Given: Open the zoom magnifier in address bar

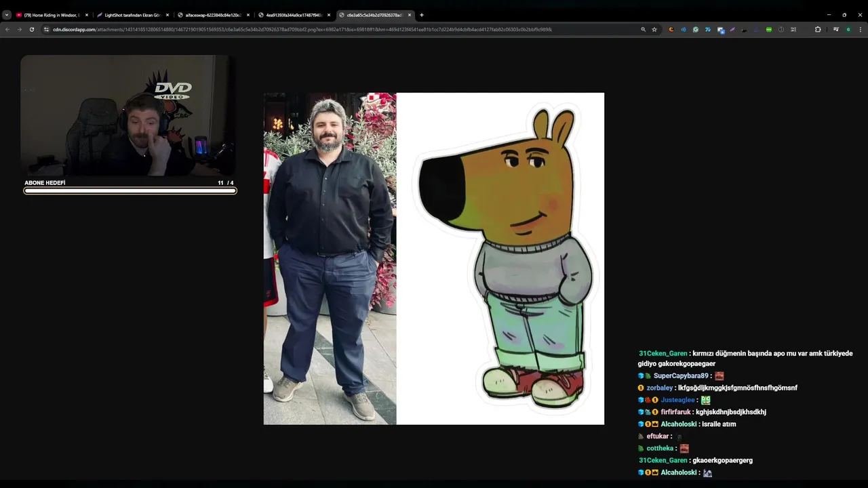Looking at the screenshot, I should pyautogui.click(x=643, y=29).
